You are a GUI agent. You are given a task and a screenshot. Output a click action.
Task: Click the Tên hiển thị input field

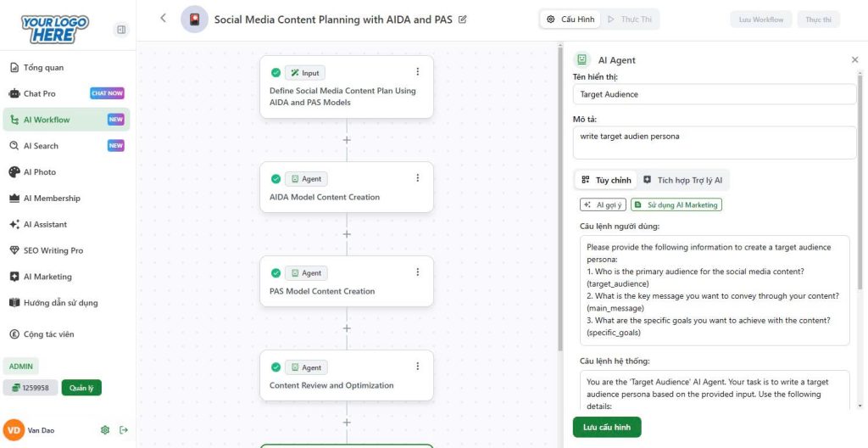pos(715,94)
